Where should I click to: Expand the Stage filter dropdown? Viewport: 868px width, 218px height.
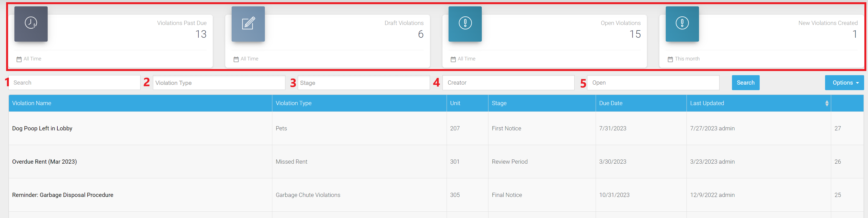click(363, 83)
